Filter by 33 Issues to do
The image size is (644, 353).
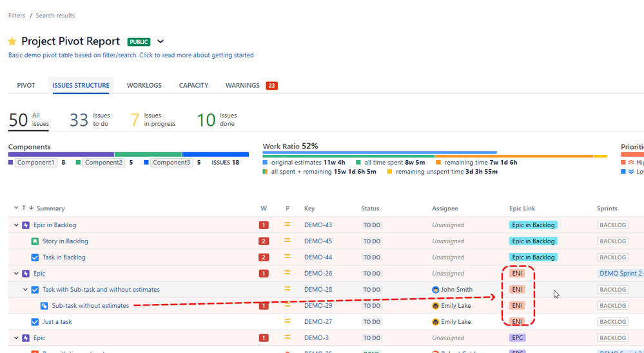[90, 120]
